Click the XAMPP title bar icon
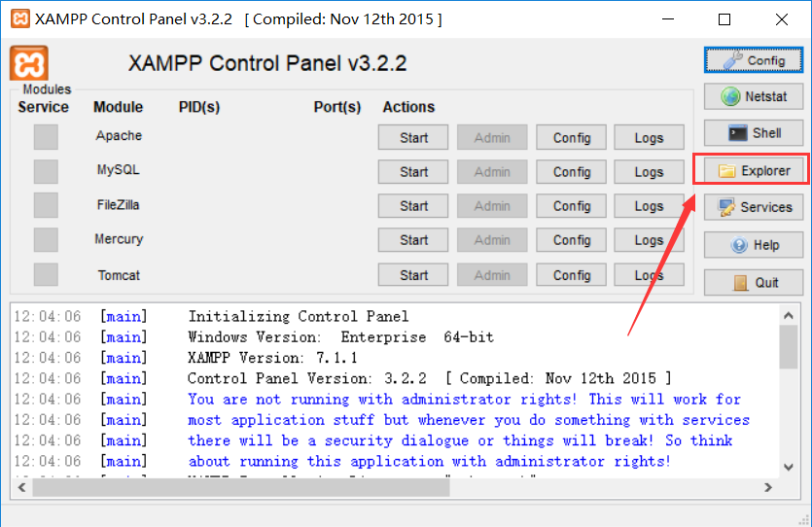 pyautogui.click(x=19, y=19)
